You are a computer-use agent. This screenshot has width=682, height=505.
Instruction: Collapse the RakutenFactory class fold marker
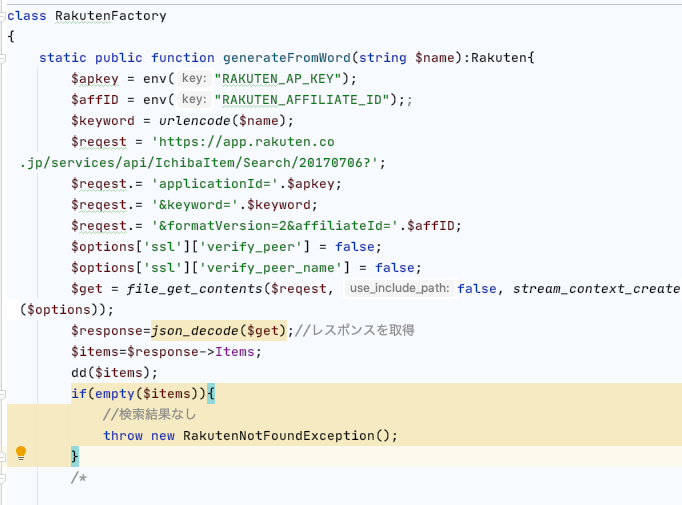point(4,16)
